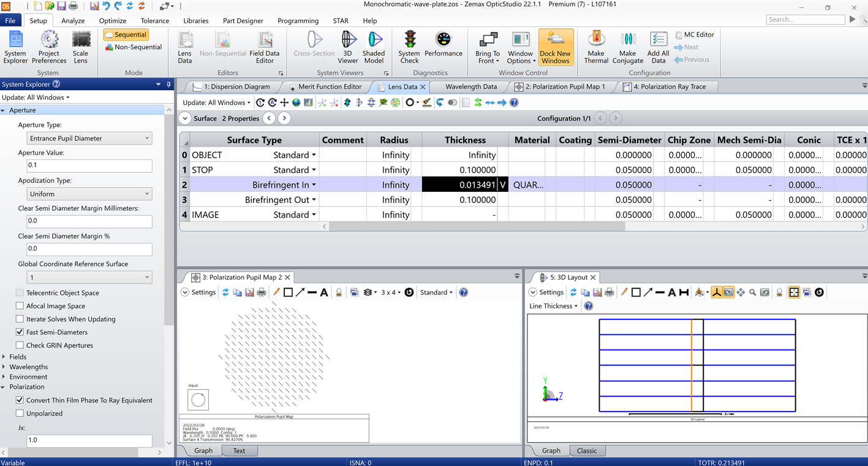Screen dimensions: 868x466
Task: Open the Scale Lens tool
Action: (x=80, y=47)
